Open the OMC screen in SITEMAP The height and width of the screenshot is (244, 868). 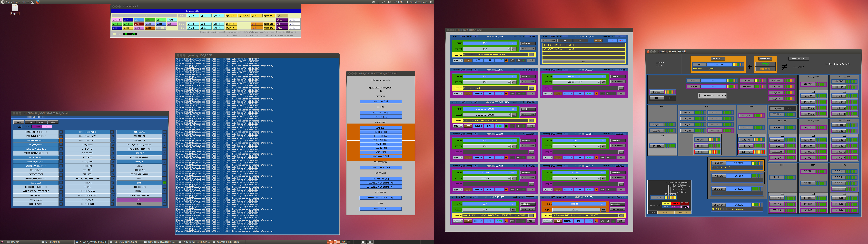(x=150, y=28)
